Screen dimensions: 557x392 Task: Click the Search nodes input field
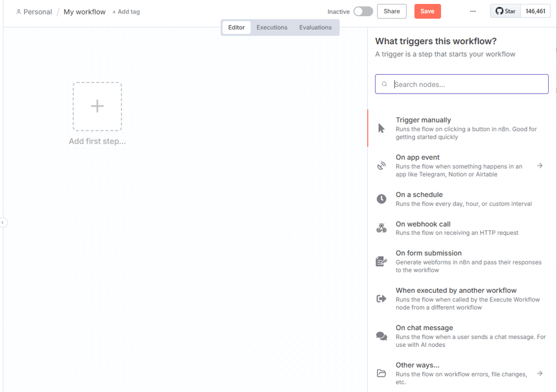tap(468, 84)
